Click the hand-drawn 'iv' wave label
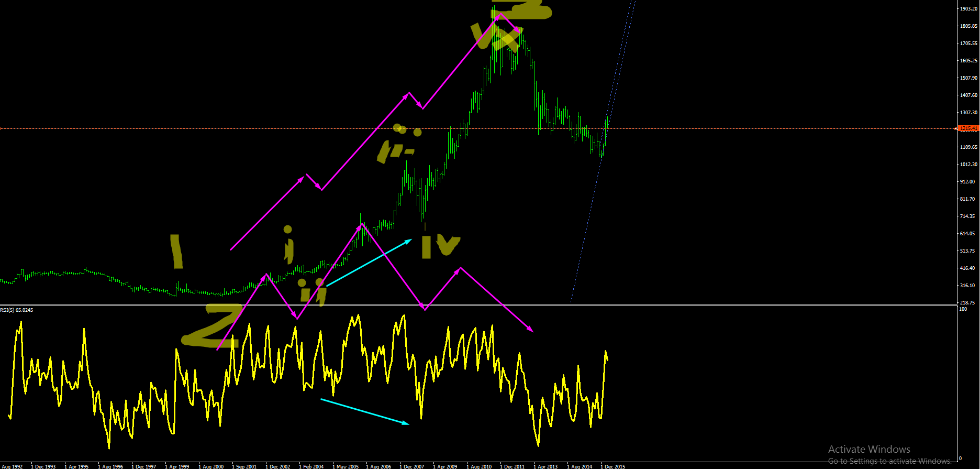This screenshot has height=469, width=980. [x=440, y=246]
